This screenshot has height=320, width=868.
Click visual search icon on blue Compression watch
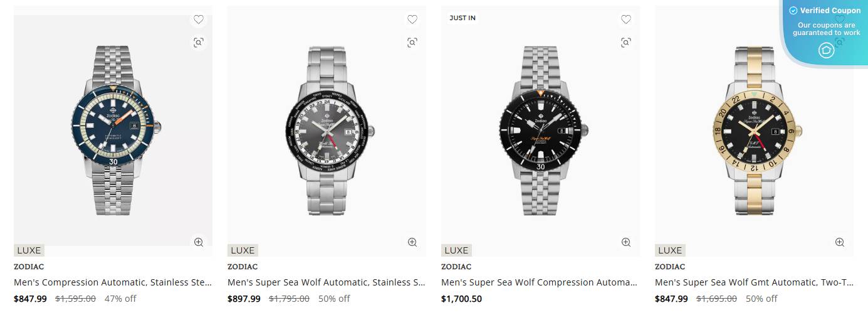point(199,43)
